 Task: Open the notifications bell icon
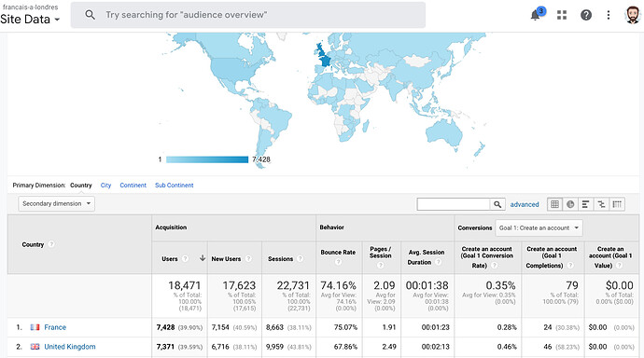click(x=535, y=15)
